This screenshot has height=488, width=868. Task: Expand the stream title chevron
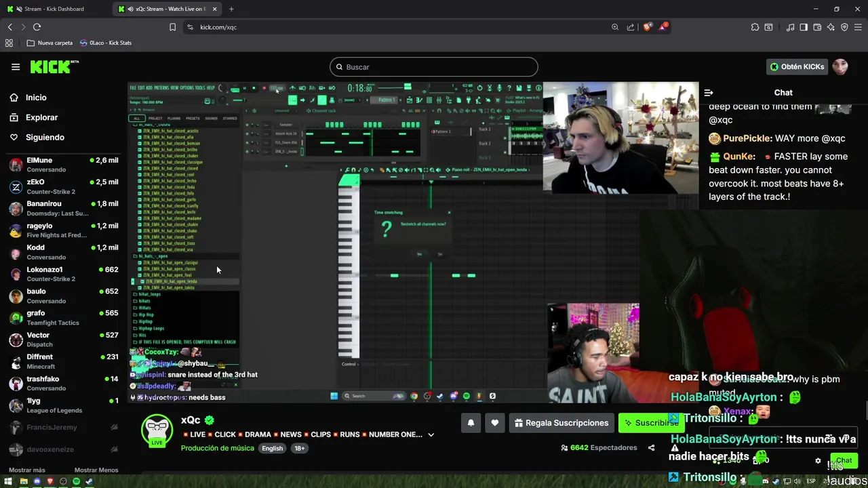(x=431, y=434)
